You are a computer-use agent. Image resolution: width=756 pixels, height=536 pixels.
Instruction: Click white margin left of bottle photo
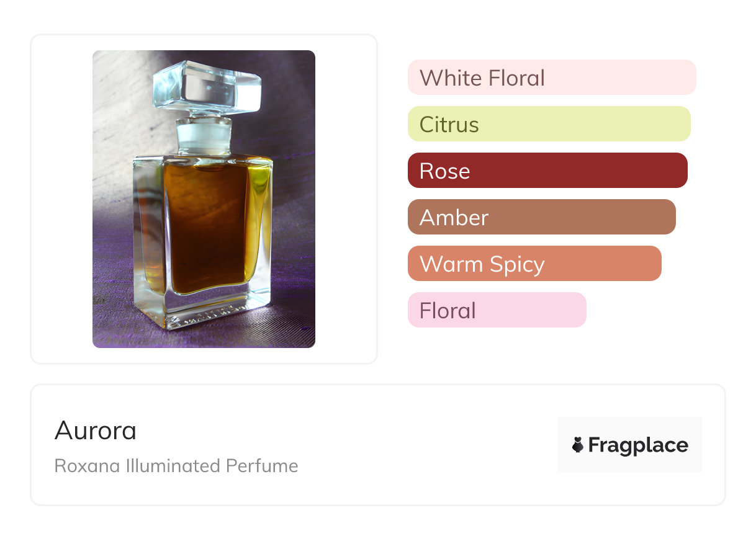click(x=61, y=199)
